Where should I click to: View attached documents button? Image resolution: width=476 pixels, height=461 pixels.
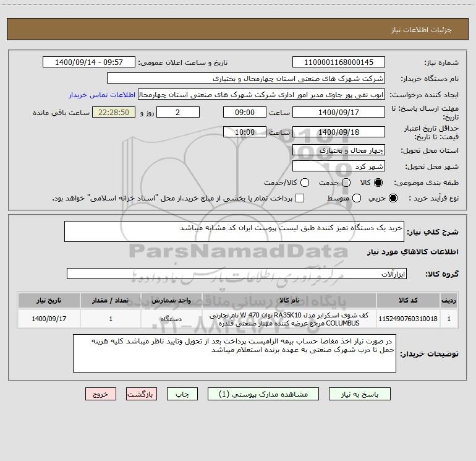(263, 394)
